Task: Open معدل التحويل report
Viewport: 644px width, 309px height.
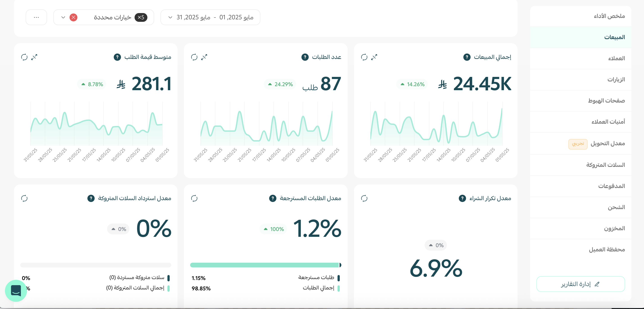Action: [x=581, y=143]
